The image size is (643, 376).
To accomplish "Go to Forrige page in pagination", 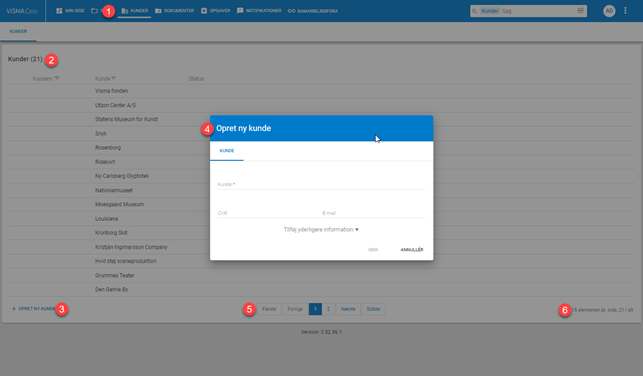I will pos(295,309).
